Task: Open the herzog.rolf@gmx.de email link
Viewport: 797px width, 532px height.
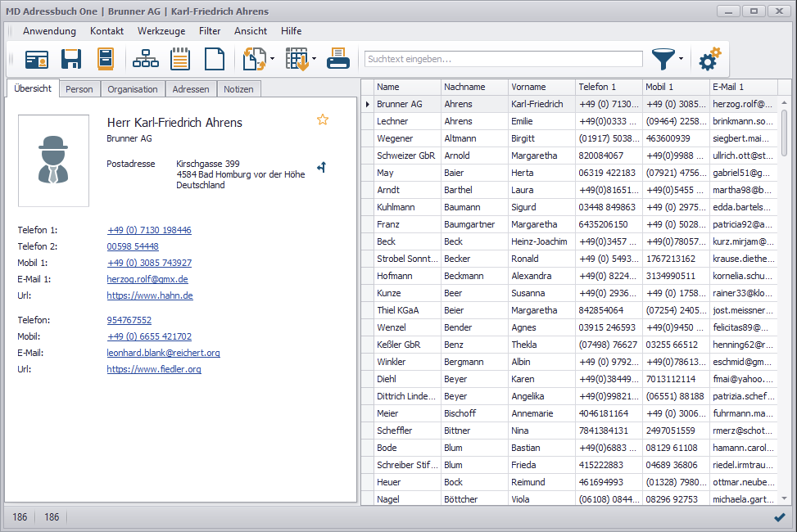Action: tap(147, 279)
